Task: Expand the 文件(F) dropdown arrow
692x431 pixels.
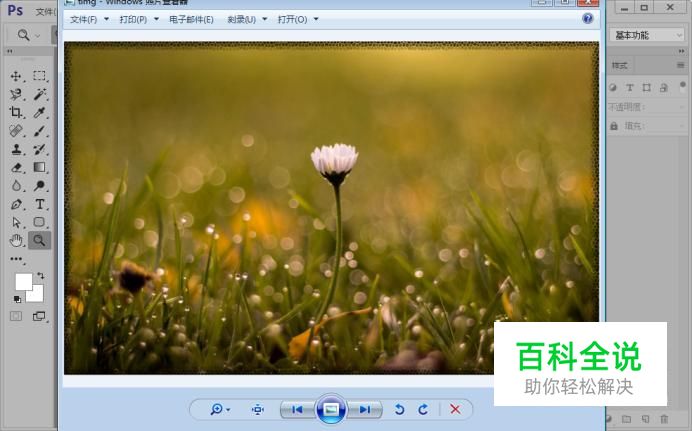Action: coord(106,19)
